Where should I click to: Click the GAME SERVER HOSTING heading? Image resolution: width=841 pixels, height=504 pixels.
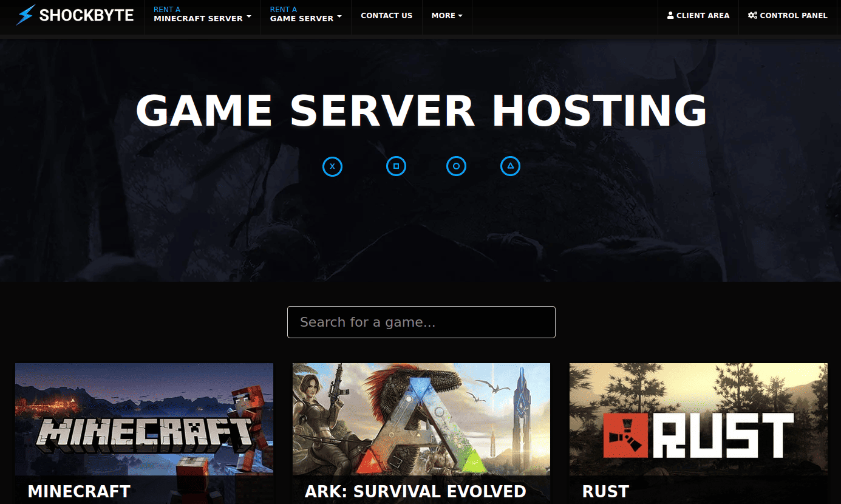coord(421,111)
